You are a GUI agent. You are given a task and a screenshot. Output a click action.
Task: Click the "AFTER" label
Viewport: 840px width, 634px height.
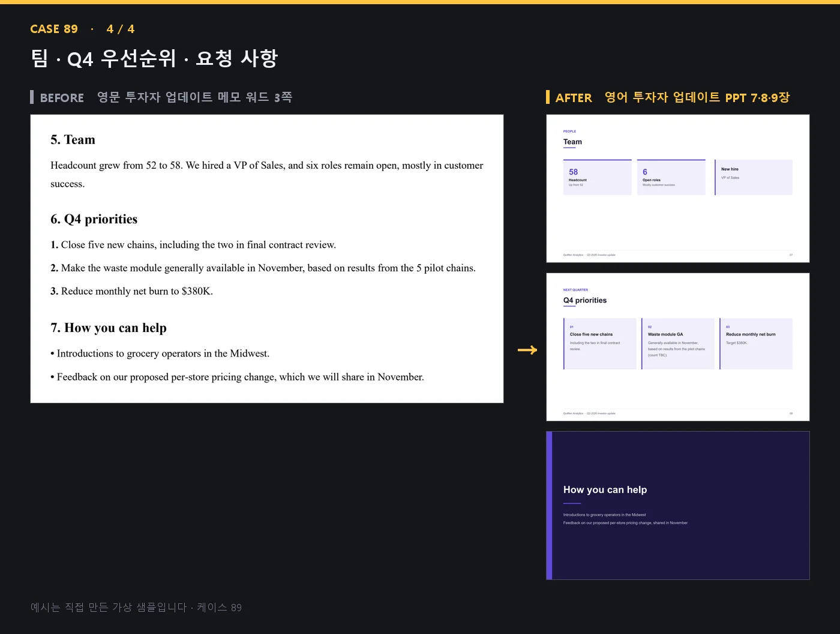(574, 97)
